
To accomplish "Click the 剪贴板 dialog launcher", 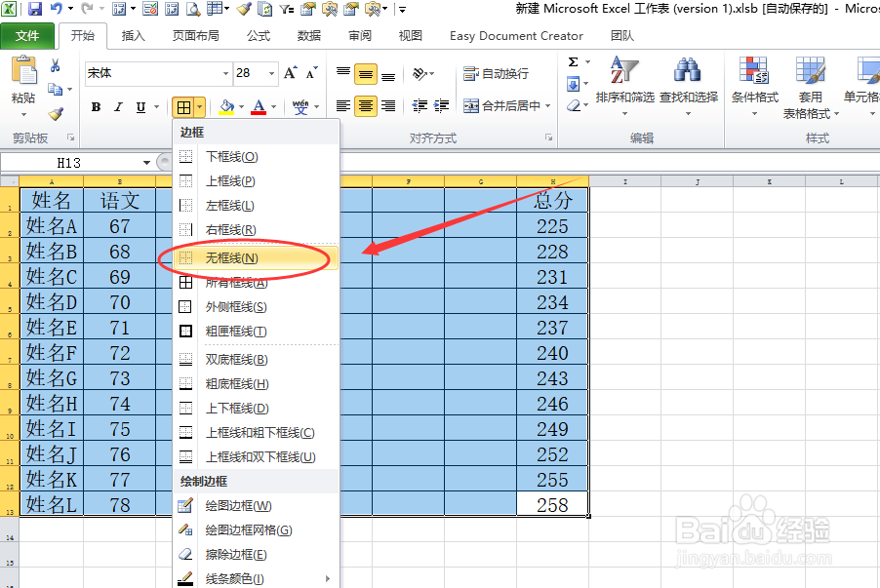I will (70, 137).
